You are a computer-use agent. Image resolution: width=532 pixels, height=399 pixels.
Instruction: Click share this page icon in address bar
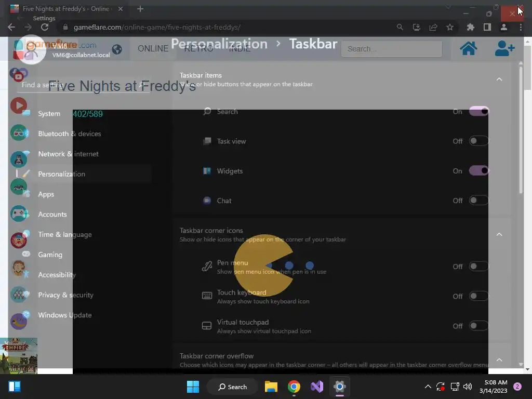point(433,27)
